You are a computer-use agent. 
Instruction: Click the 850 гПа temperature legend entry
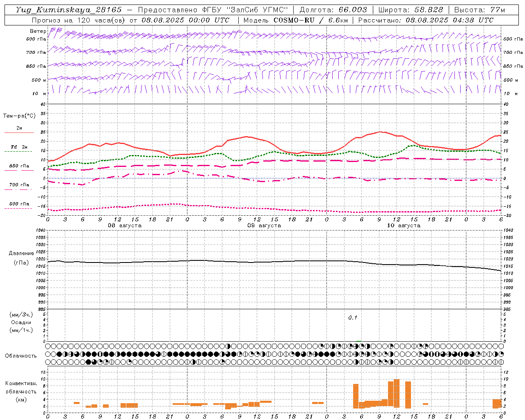click(x=19, y=166)
